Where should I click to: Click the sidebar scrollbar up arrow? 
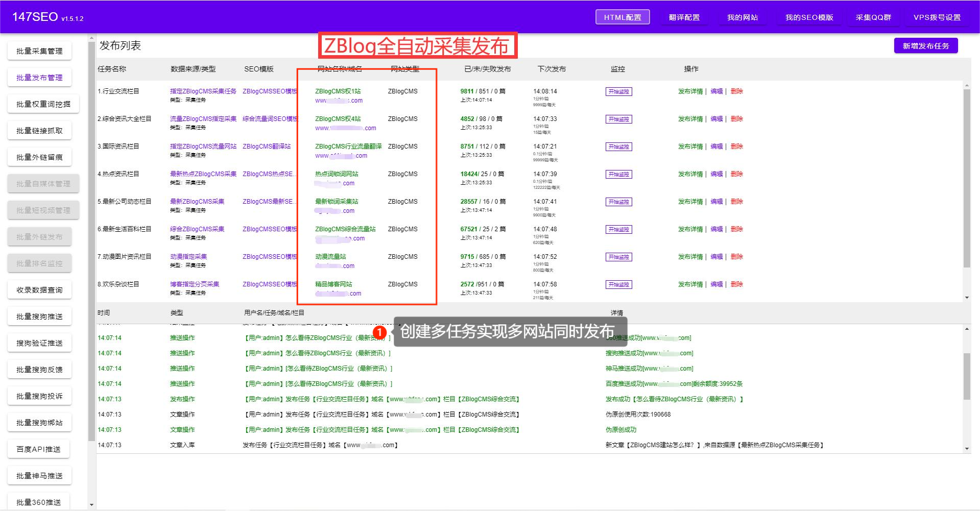pyautogui.click(x=91, y=38)
